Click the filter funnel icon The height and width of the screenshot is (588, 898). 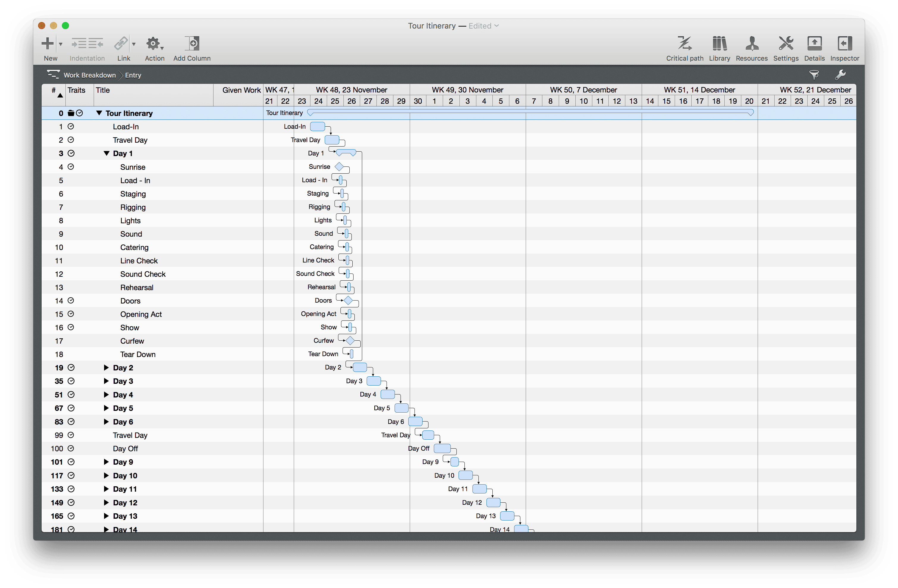point(814,75)
